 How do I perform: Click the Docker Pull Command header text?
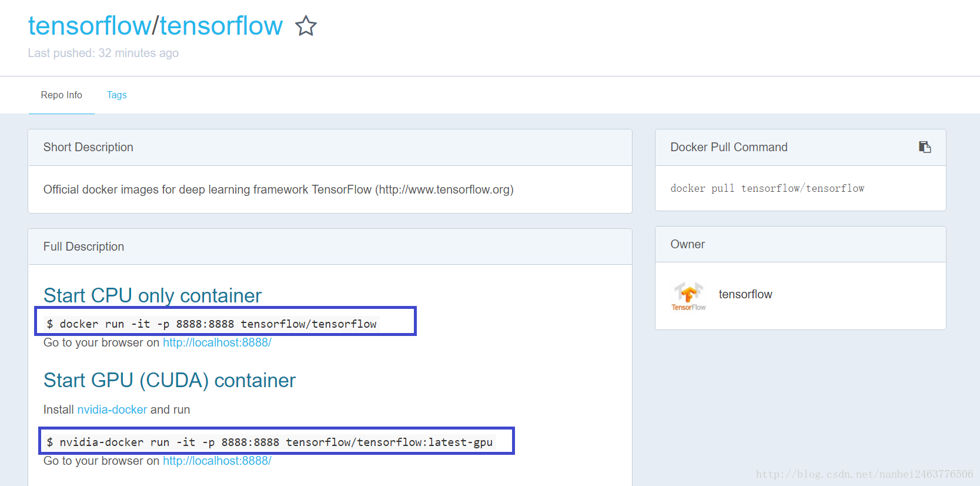[x=729, y=147]
